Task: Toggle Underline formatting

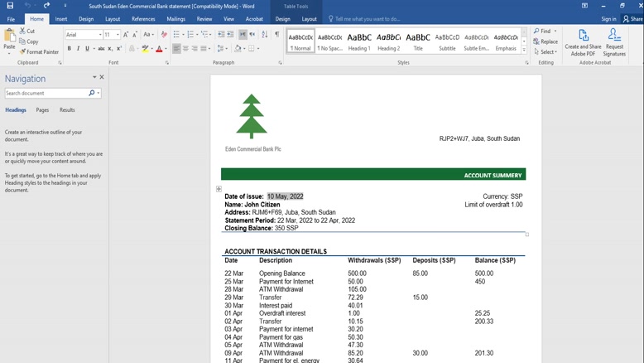Action: coord(87,49)
